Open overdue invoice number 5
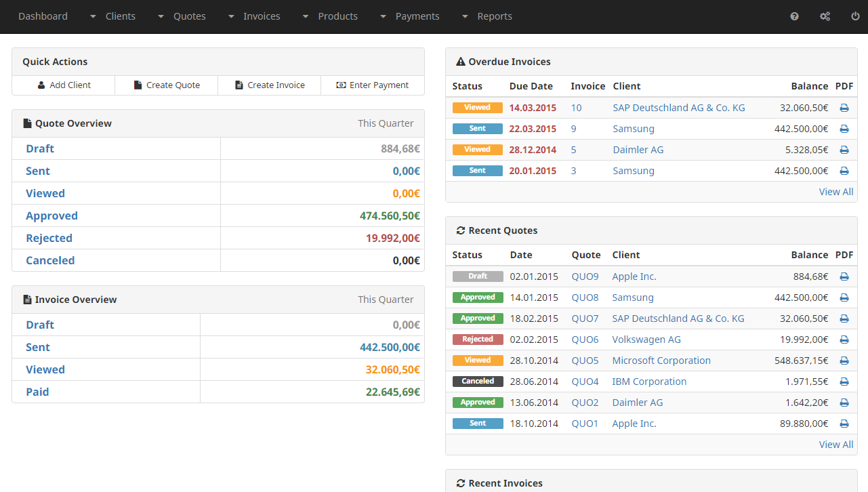Image resolution: width=868 pixels, height=492 pixels. (573, 150)
